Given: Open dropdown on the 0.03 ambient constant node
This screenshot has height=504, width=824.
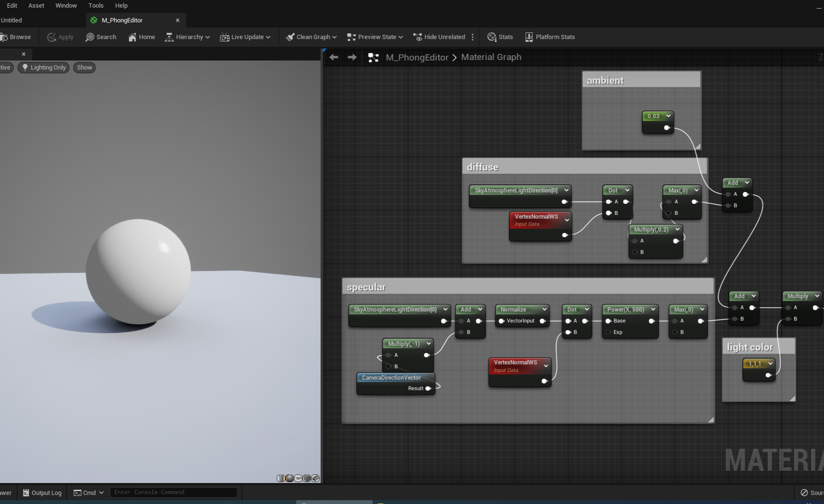Looking at the screenshot, I should click(x=669, y=116).
